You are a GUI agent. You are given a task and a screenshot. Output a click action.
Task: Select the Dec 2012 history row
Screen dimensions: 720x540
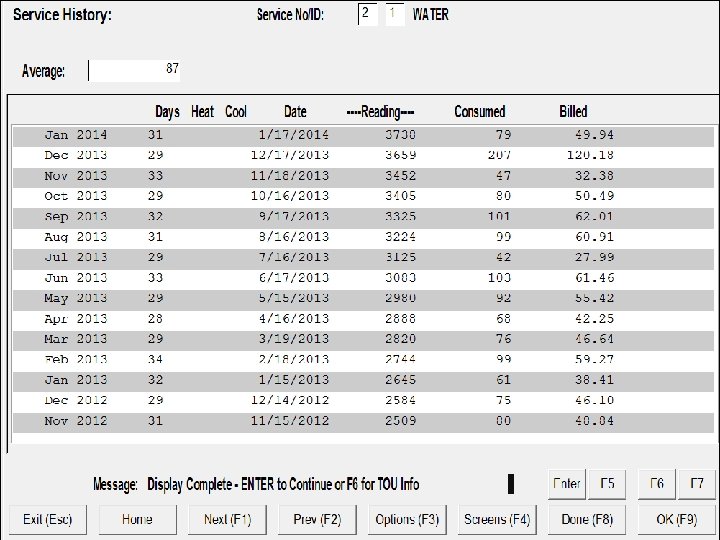point(363,401)
